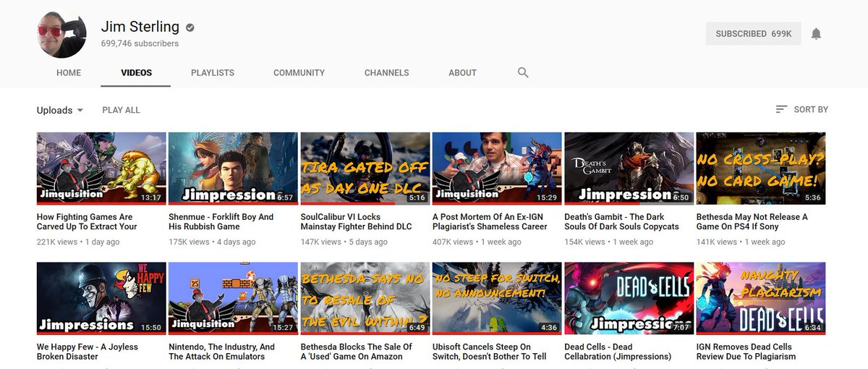Open the Nintendo emulators Jimquisition thumbnail
This screenshot has height=369, width=868.
click(x=233, y=298)
